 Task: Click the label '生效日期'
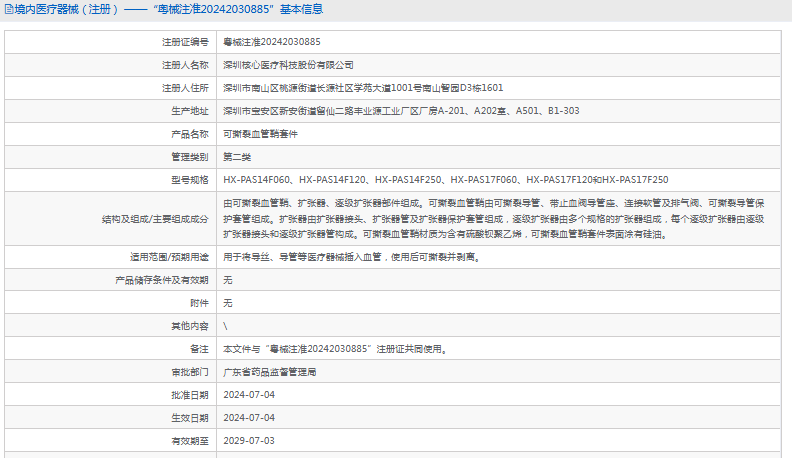189,418
